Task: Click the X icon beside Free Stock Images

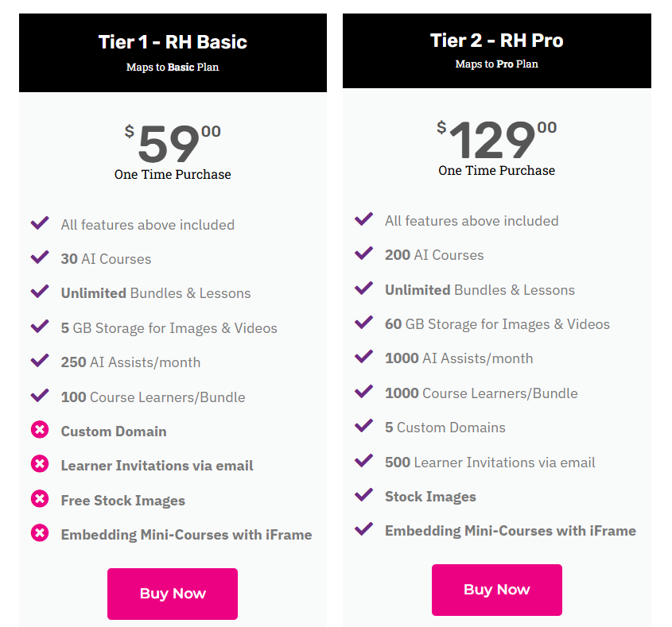Action: (40, 498)
